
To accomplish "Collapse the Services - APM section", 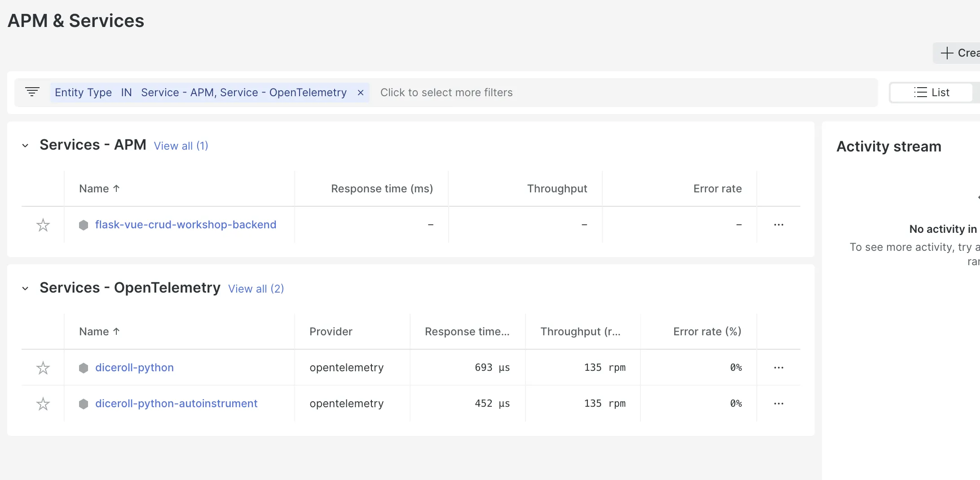I will (25, 146).
